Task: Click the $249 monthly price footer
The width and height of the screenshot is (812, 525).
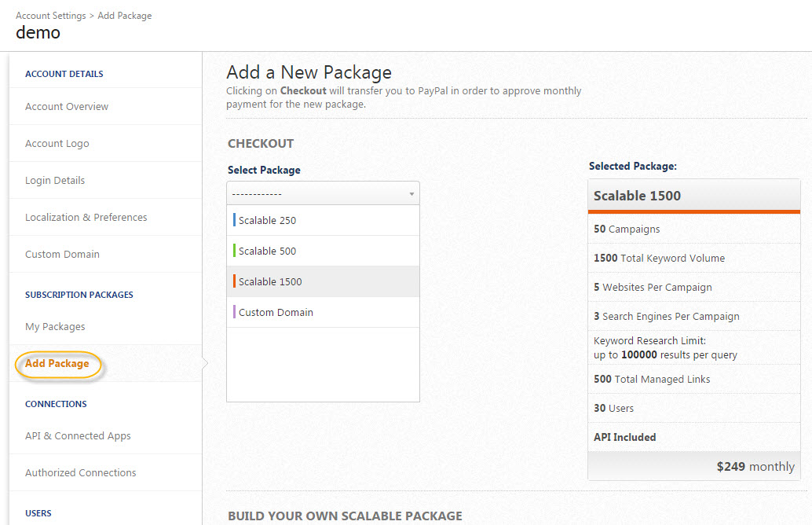Action: tap(755, 466)
